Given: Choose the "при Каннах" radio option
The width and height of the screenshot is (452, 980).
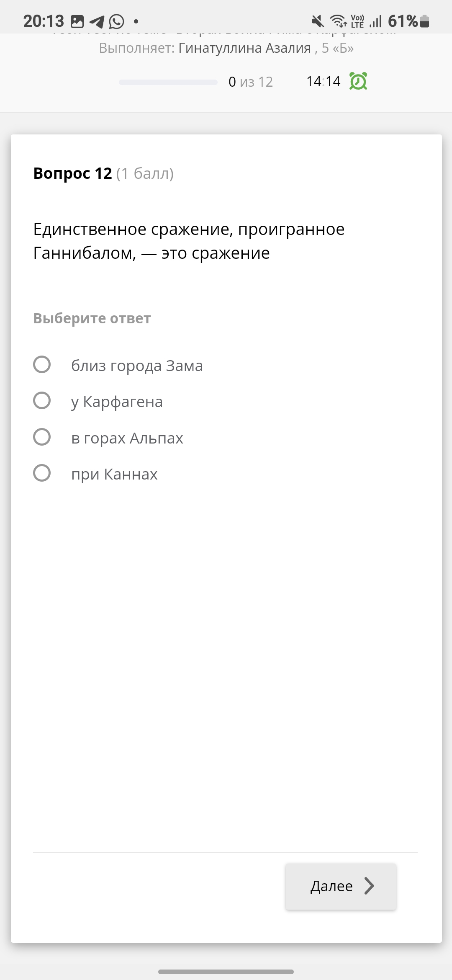Looking at the screenshot, I should (x=42, y=473).
